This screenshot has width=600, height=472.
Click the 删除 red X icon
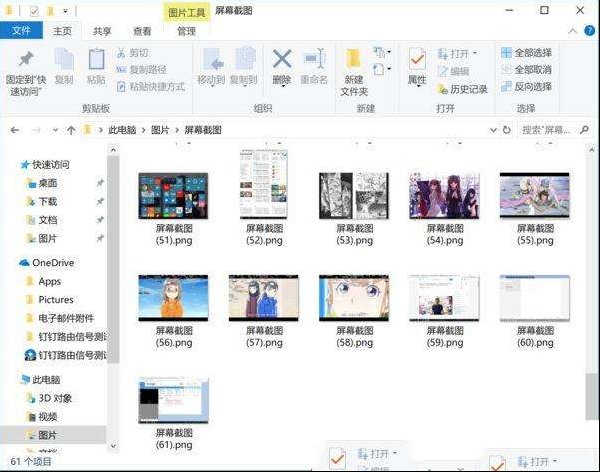pos(282,59)
